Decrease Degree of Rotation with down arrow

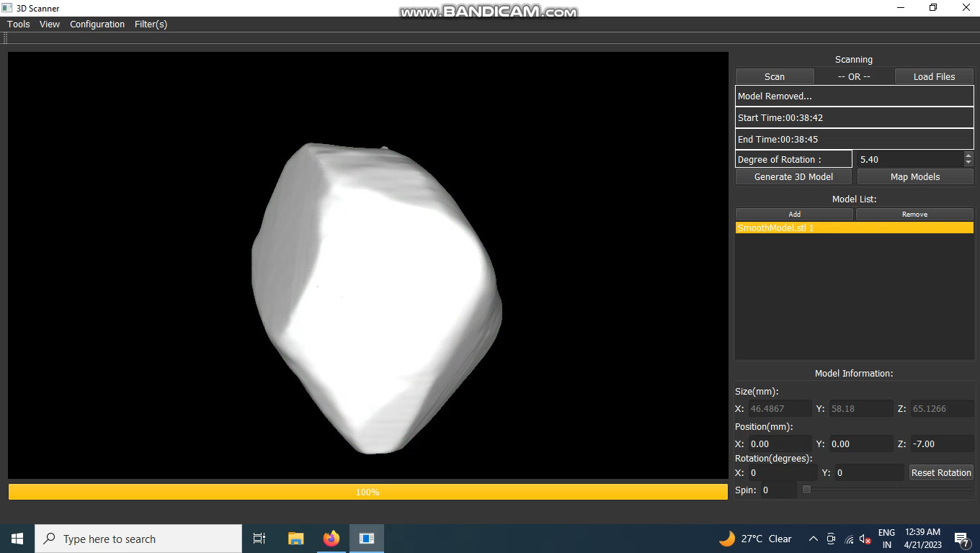point(968,163)
